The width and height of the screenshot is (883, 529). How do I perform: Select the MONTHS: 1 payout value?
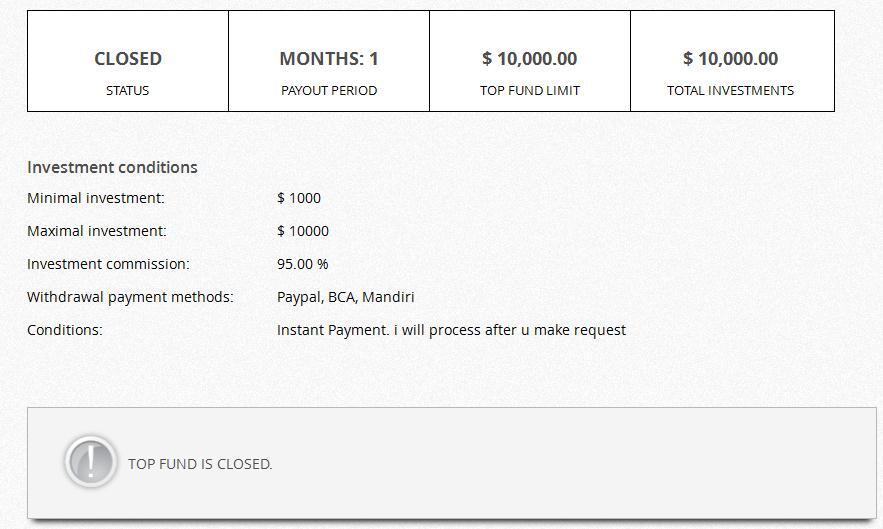(x=329, y=59)
